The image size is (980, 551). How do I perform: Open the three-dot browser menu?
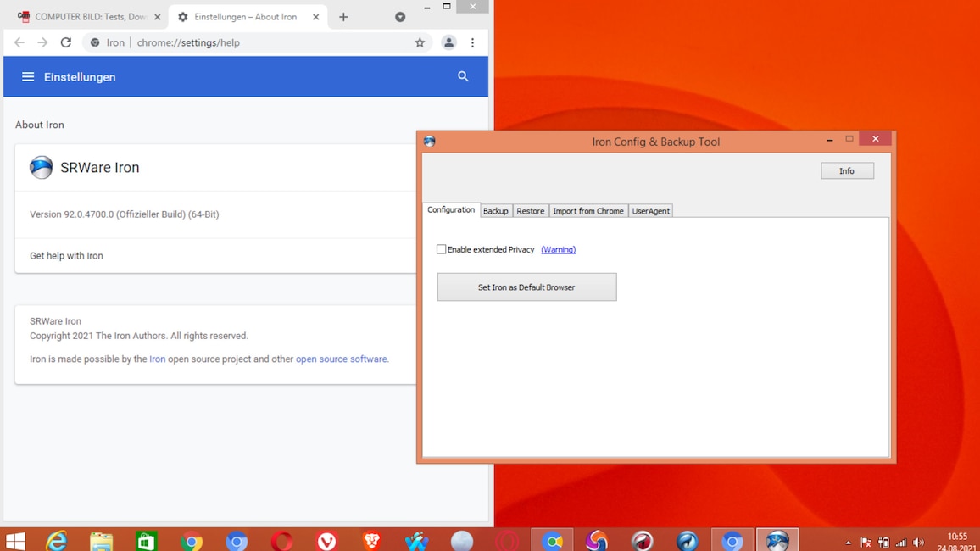(472, 42)
